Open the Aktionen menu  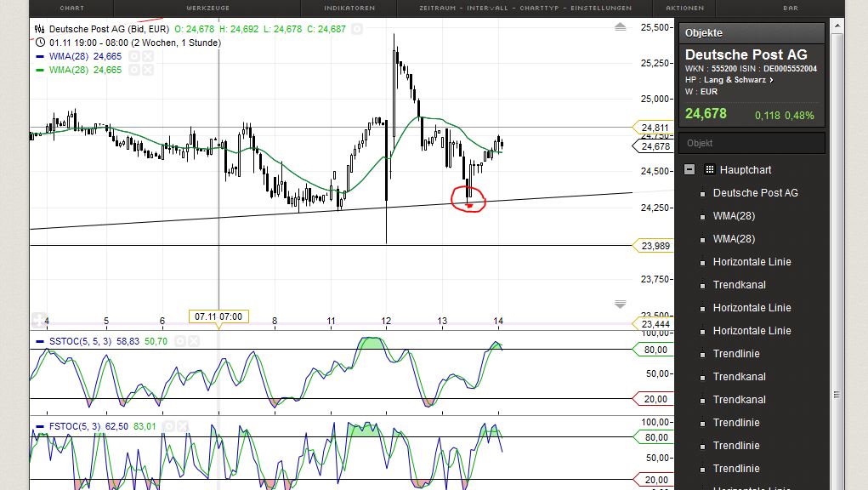pos(684,8)
